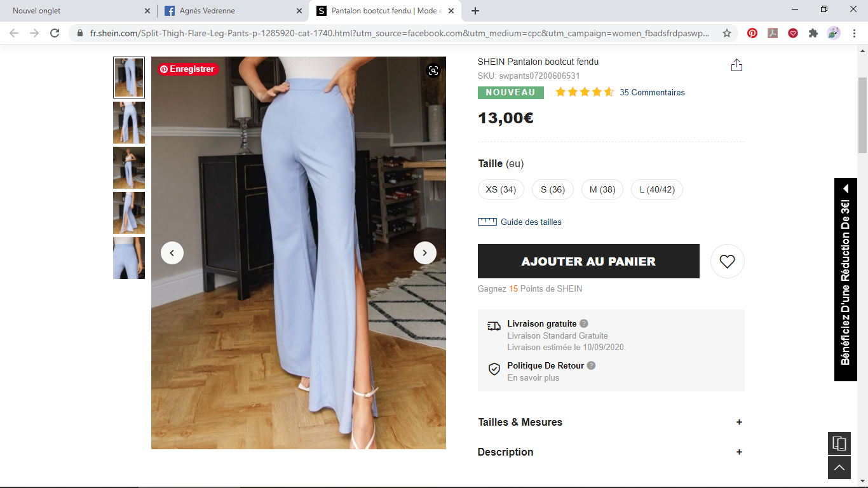Image resolution: width=868 pixels, height=488 pixels.
Task: Select third product thumbnail
Action: [129, 168]
